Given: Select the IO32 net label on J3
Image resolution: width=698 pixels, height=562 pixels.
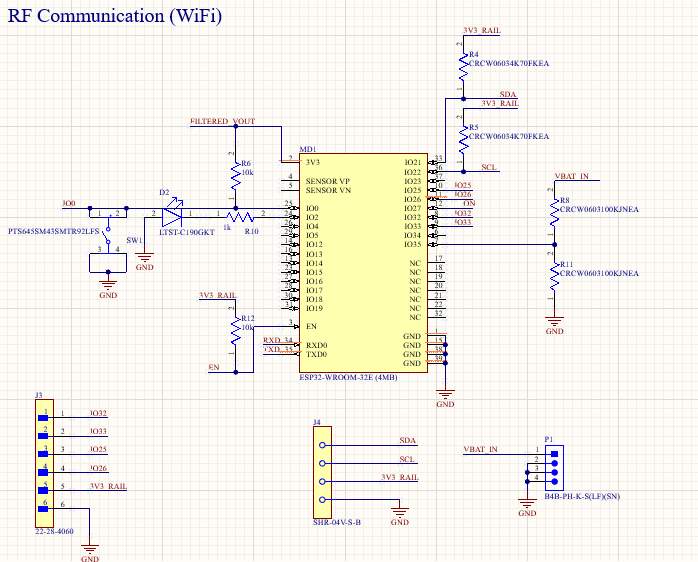Looking at the screenshot, I should click(x=98, y=413).
